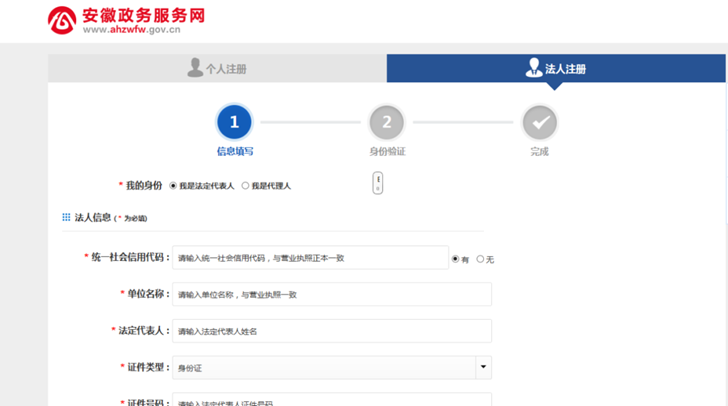This screenshot has width=728, height=406.
Task: Click the 统一社会信用代码 input field
Action: 310,258
